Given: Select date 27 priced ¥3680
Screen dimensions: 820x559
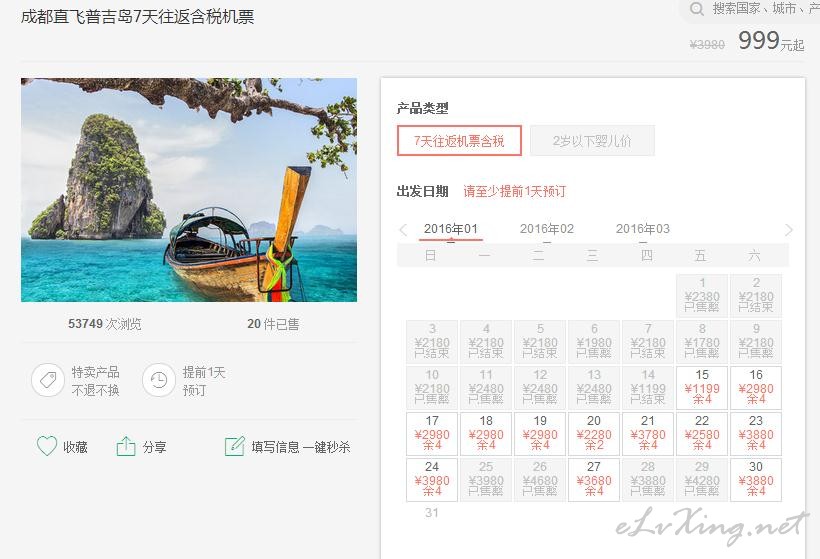Looking at the screenshot, I should [x=594, y=480].
